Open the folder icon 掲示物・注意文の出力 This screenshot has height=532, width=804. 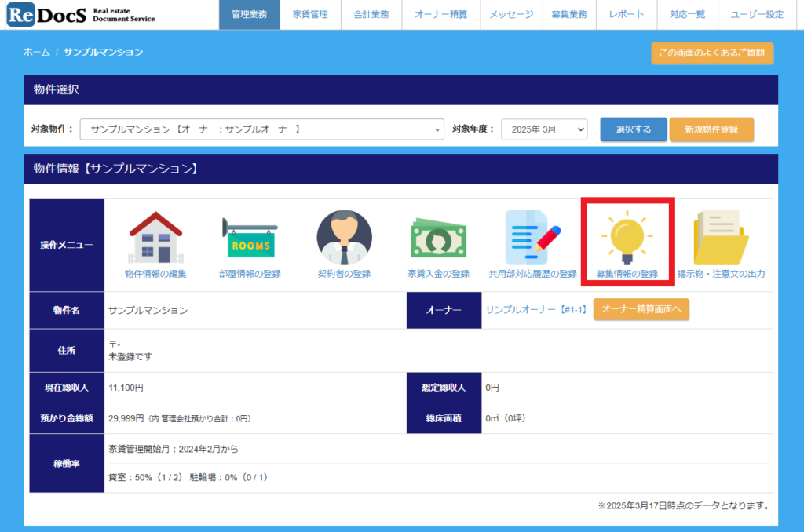(721, 237)
